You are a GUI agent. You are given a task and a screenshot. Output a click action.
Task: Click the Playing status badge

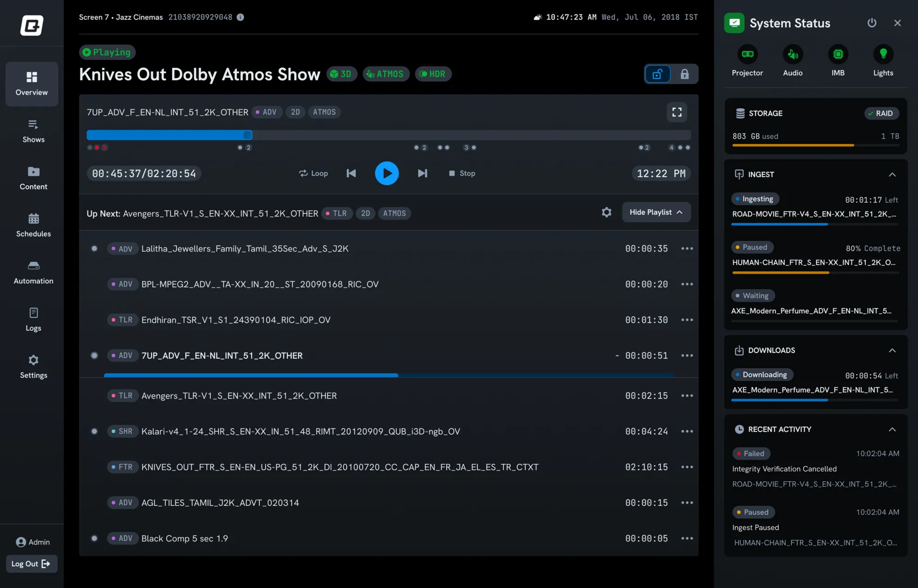pyautogui.click(x=107, y=52)
